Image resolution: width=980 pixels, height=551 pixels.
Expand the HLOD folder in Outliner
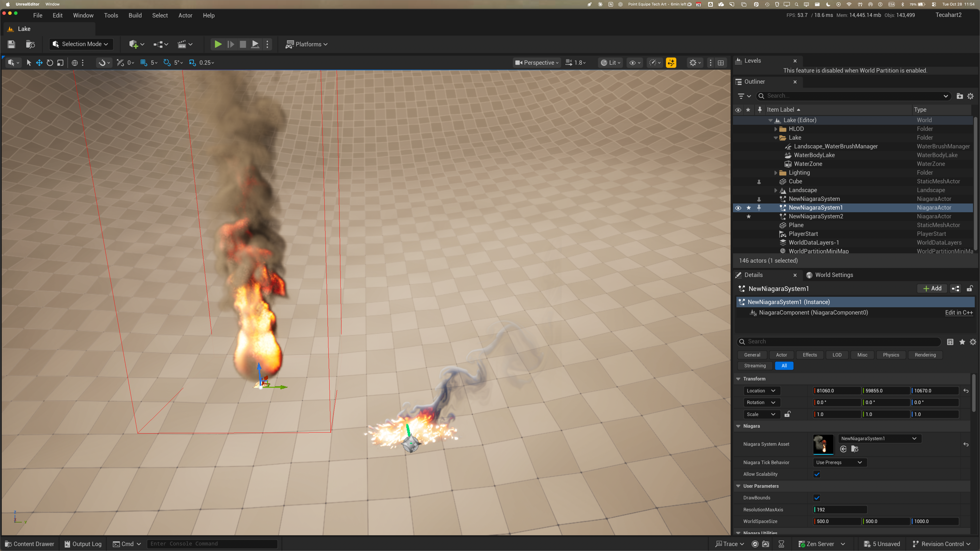776,129
